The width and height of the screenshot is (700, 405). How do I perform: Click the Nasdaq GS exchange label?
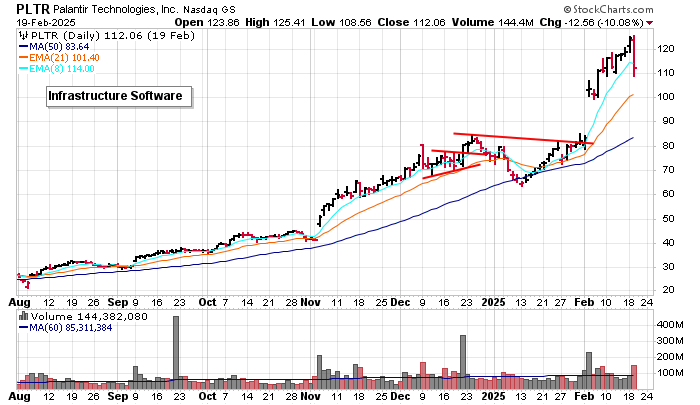(x=209, y=9)
